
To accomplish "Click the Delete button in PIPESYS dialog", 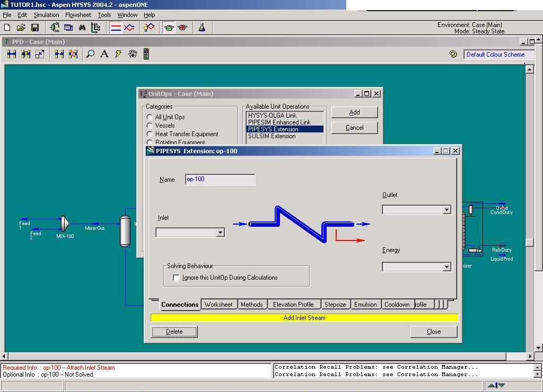I will tap(174, 332).
